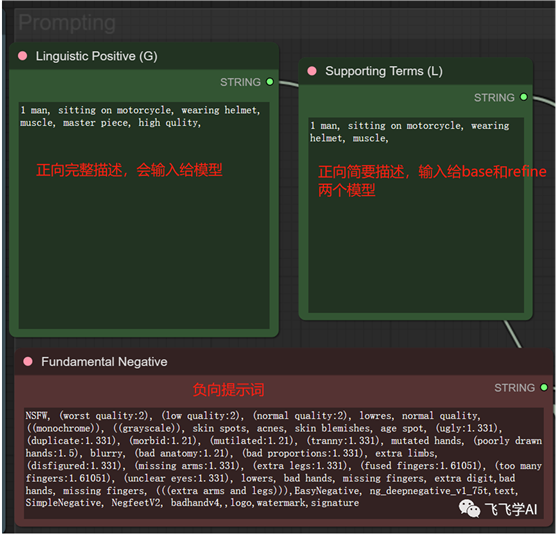Viewport: 556px width, 534px height.
Task: Click STRING output port of Fundamental Negative node
Action: click(x=544, y=387)
